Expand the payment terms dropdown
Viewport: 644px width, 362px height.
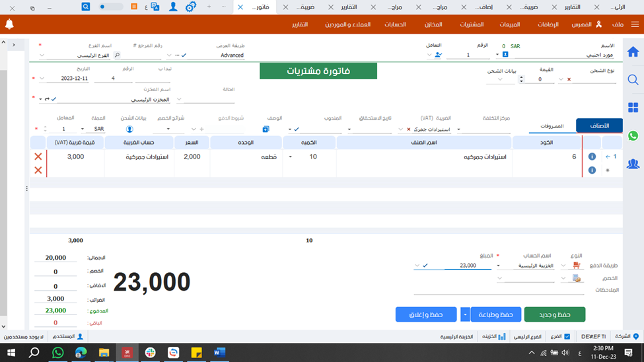click(194, 129)
